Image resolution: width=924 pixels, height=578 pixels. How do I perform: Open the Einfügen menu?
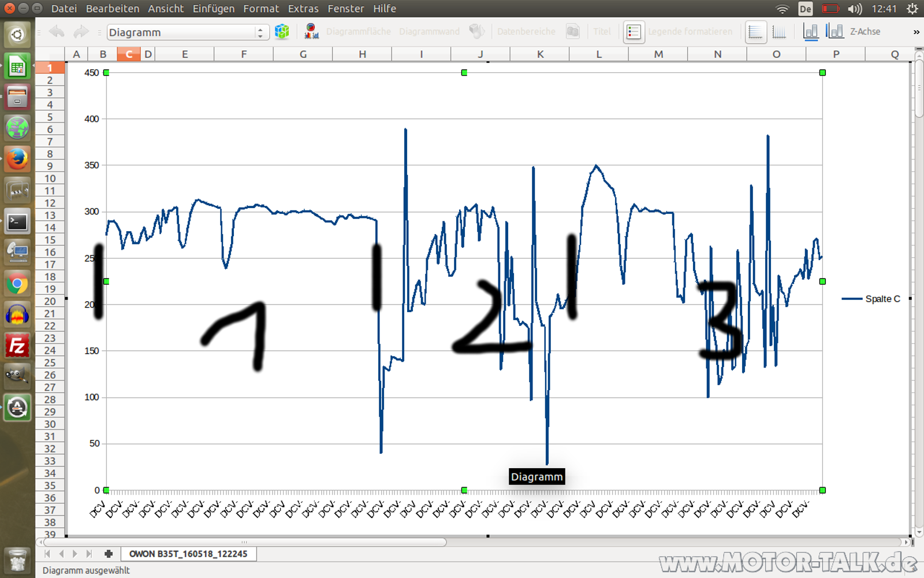point(213,9)
